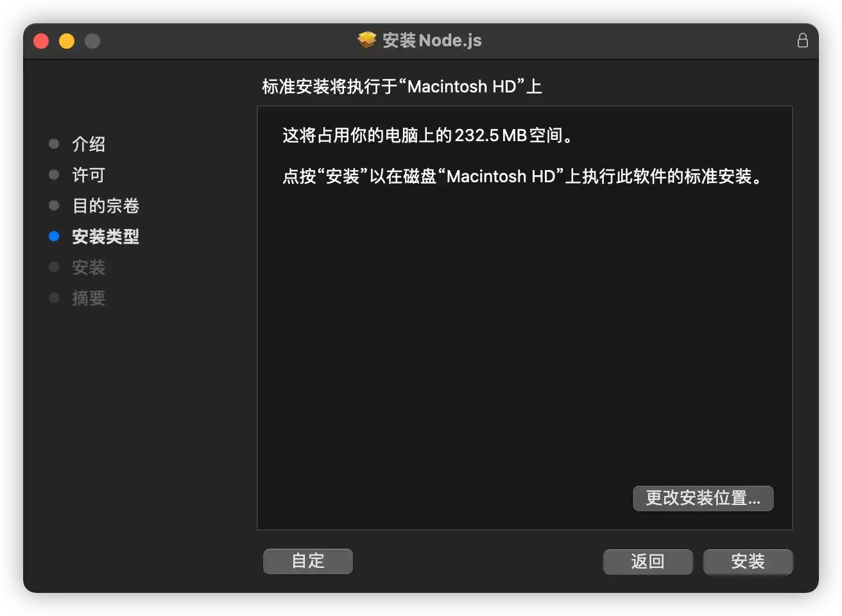The height and width of the screenshot is (616, 842).
Task: Click the blue bullet next to 安装类型
Action: click(x=54, y=236)
